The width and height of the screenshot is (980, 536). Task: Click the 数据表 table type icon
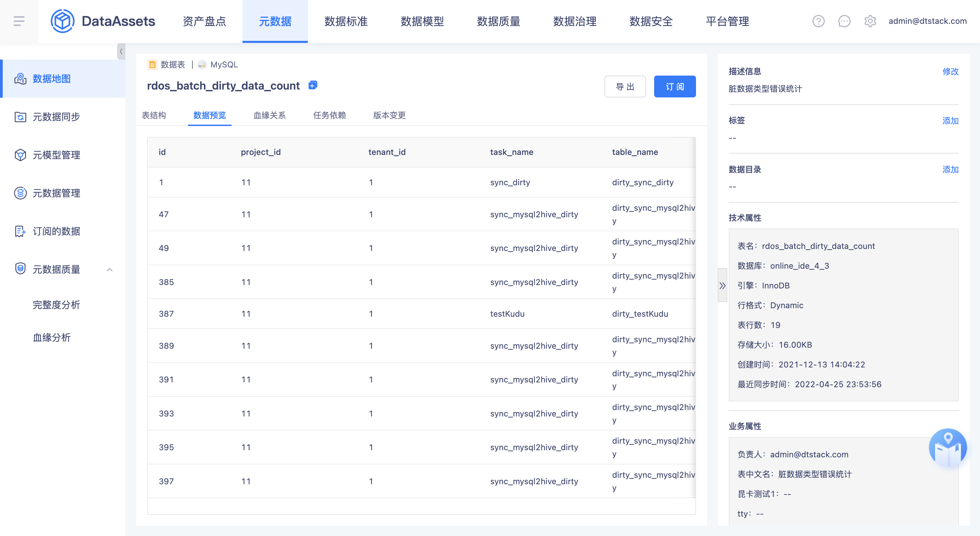pyautogui.click(x=152, y=65)
